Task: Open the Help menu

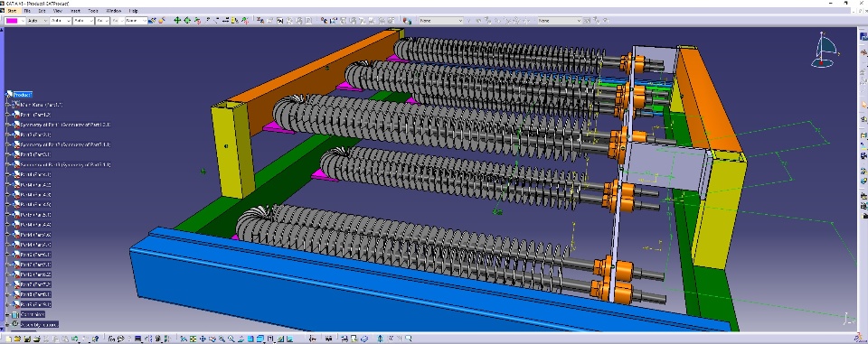Action: [x=134, y=11]
